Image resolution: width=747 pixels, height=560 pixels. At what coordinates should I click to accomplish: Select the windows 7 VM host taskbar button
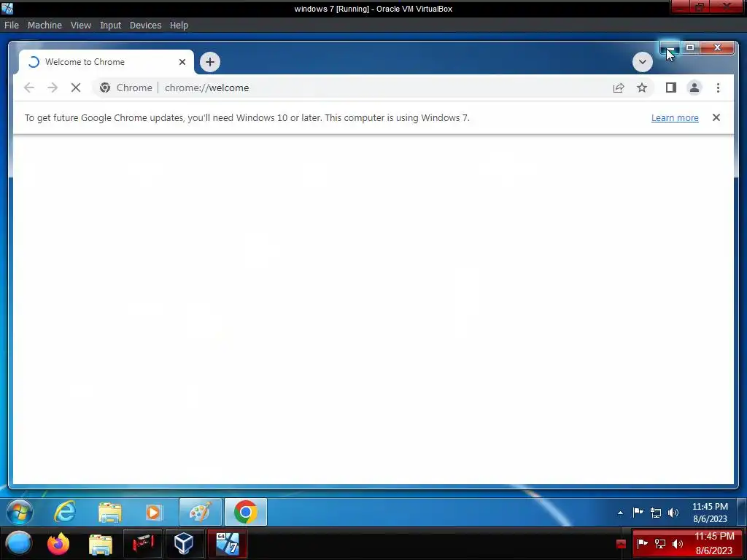pos(228,543)
